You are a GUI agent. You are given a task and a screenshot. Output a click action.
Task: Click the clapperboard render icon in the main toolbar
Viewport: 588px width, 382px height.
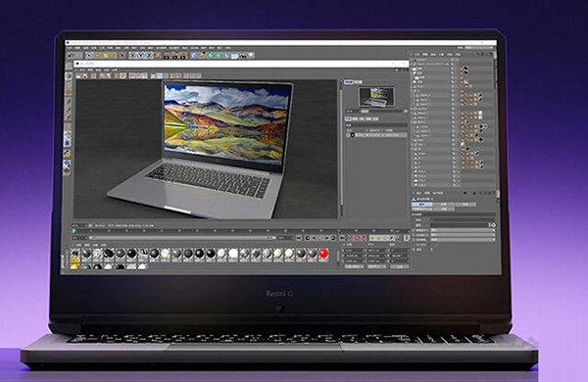(x=167, y=56)
